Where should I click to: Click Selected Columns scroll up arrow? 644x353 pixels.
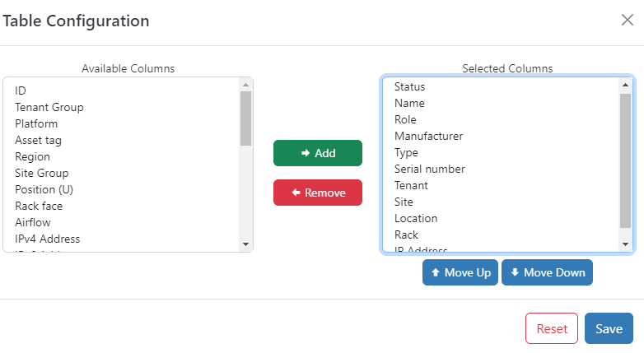[625, 85]
